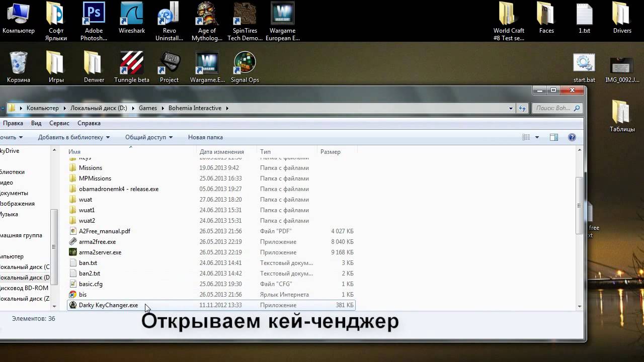The height and width of the screenshot is (362, 644).
Task: Launch the Tunngle beta shortcut
Action: pyautogui.click(x=132, y=67)
